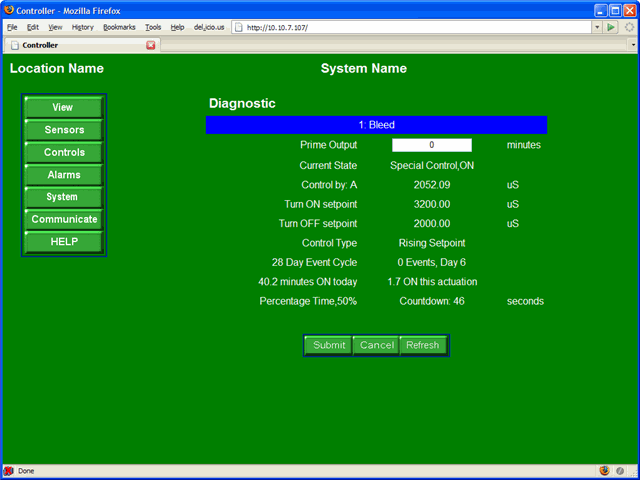The width and height of the screenshot is (640, 480).
Task: Open the Bookmarks menu
Action: click(119, 27)
